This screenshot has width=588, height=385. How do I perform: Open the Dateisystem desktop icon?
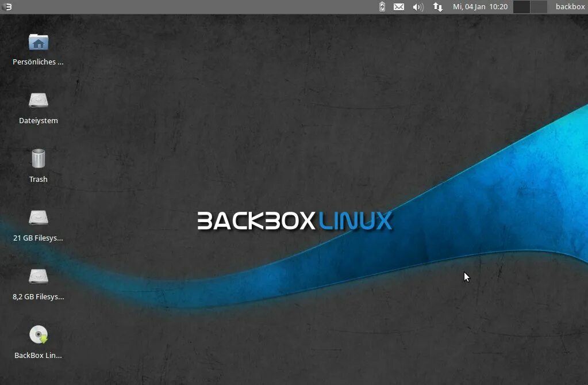pos(38,100)
